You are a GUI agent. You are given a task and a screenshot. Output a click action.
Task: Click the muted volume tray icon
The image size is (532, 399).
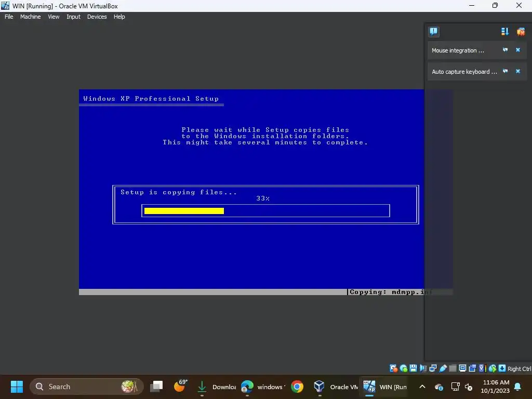tap(469, 387)
